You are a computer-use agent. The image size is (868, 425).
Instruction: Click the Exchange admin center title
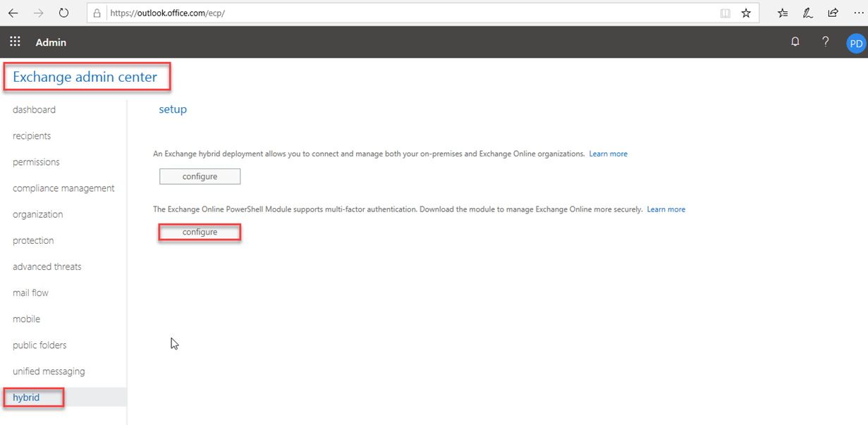pos(85,77)
